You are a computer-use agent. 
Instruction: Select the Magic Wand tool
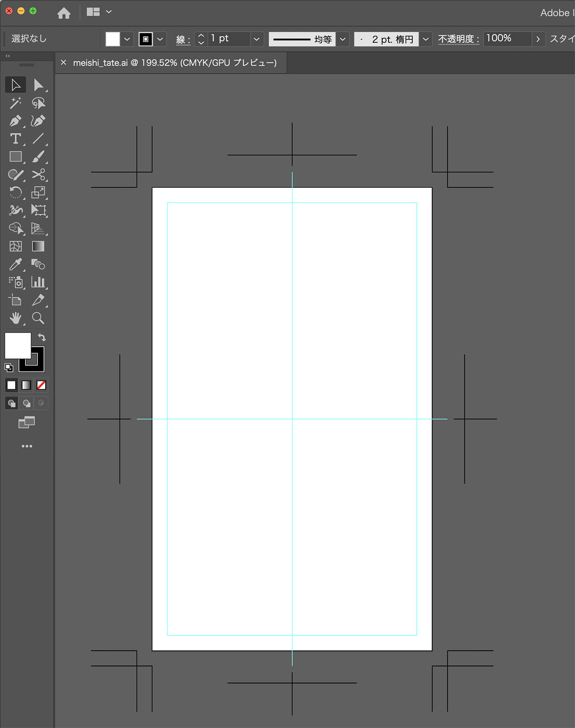[x=16, y=103]
